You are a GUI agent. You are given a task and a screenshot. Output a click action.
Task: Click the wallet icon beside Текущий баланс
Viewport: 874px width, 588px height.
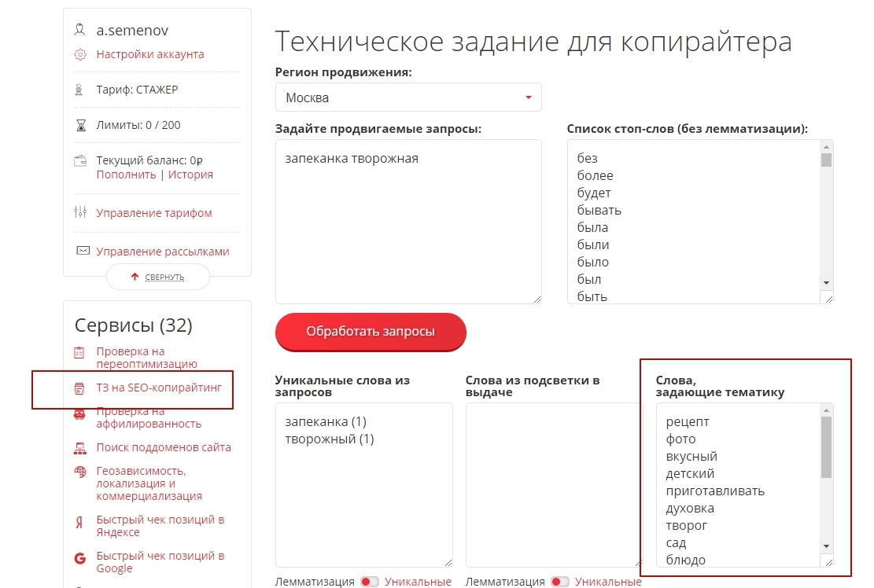80,161
